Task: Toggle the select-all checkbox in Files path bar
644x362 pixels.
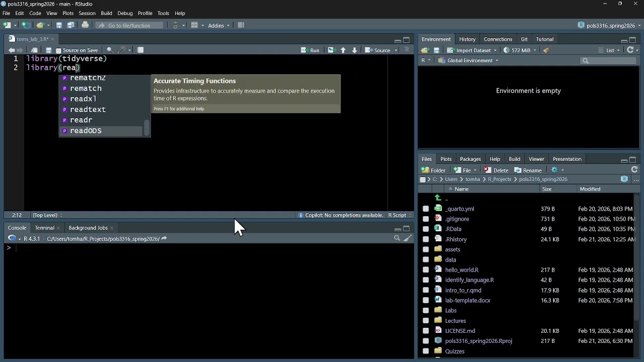Action: [x=423, y=179]
